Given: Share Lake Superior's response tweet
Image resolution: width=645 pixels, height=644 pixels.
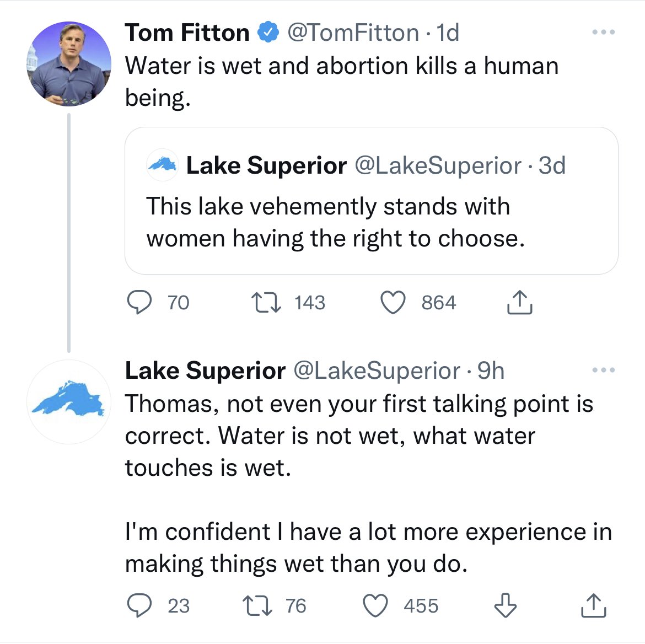Looking at the screenshot, I should click(x=594, y=605).
